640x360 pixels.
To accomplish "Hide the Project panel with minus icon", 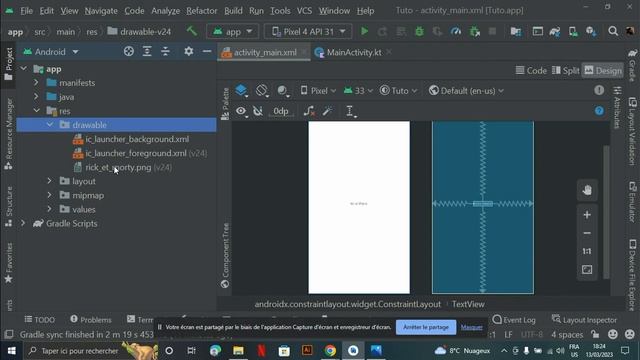I will pyautogui.click(x=207, y=51).
